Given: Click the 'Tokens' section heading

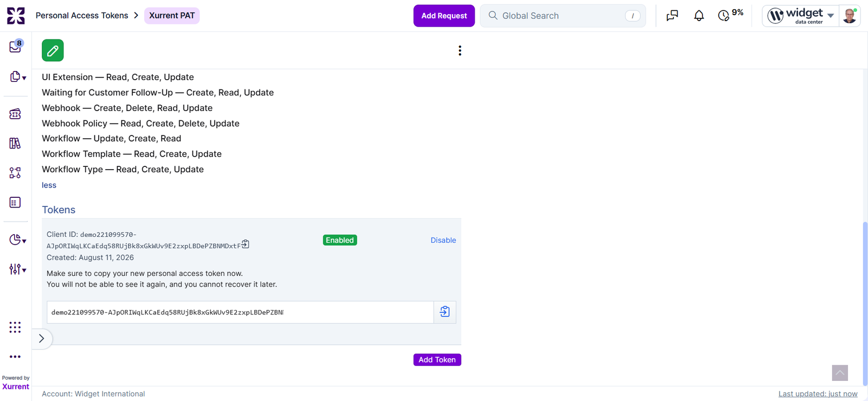Looking at the screenshot, I should click(x=59, y=210).
